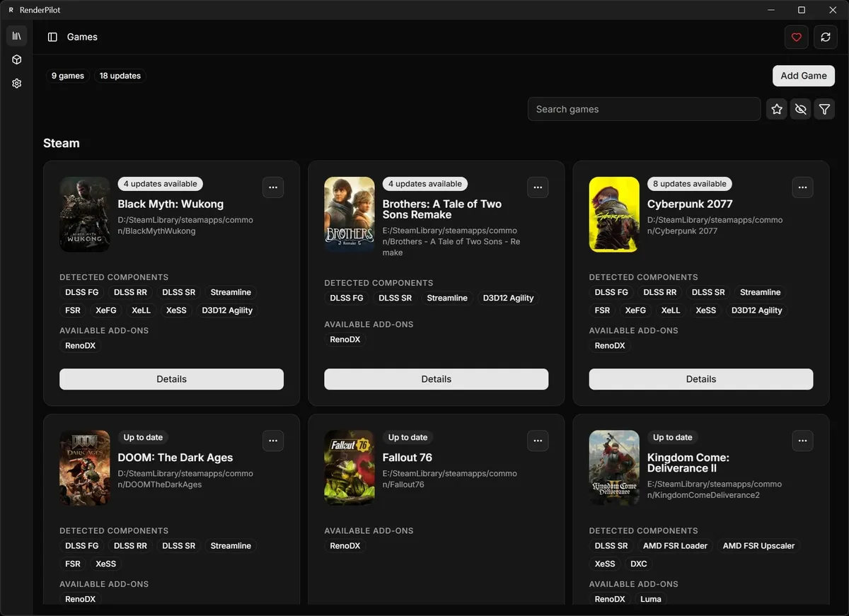Click the Fallout 76 cover art
Image resolution: width=849 pixels, height=616 pixels.
350,467
